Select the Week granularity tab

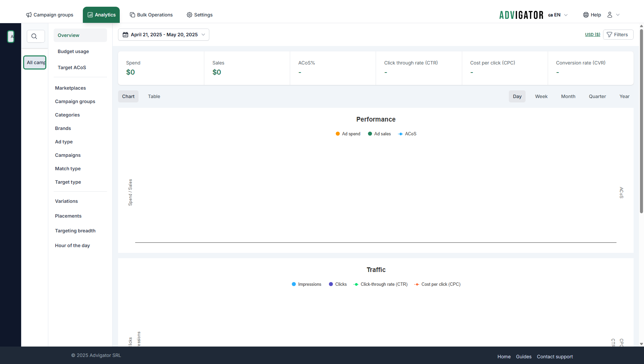[541, 96]
